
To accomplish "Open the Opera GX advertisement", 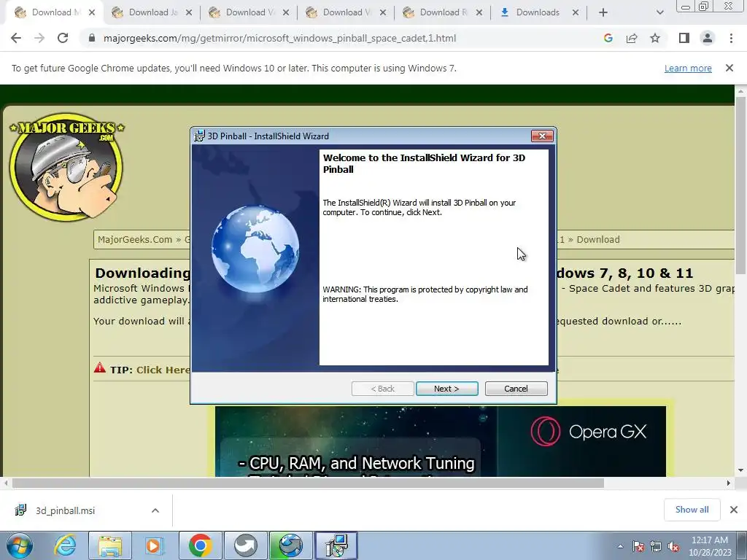I will click(x=440, y=441).
